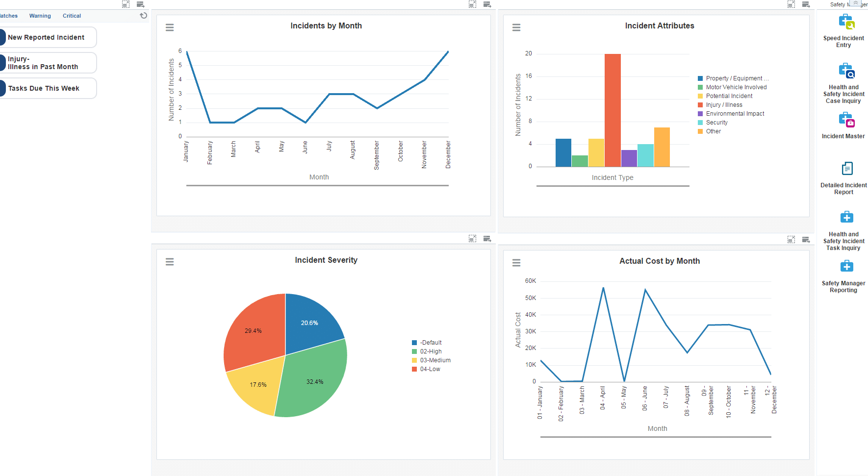This screenshot has width=868, height=476.
Task: Open Tasks Due This Week watchlist
Action: (48, 88)
